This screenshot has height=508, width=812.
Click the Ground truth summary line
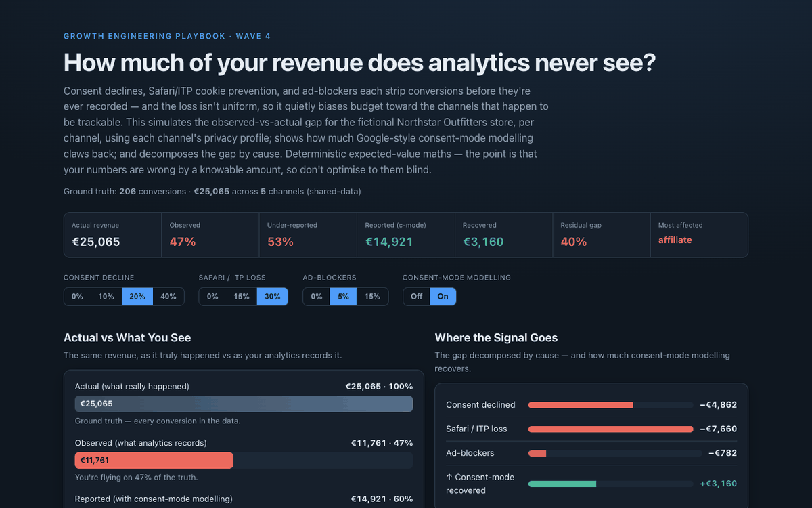pyautogui.click(x=212, y=192)
